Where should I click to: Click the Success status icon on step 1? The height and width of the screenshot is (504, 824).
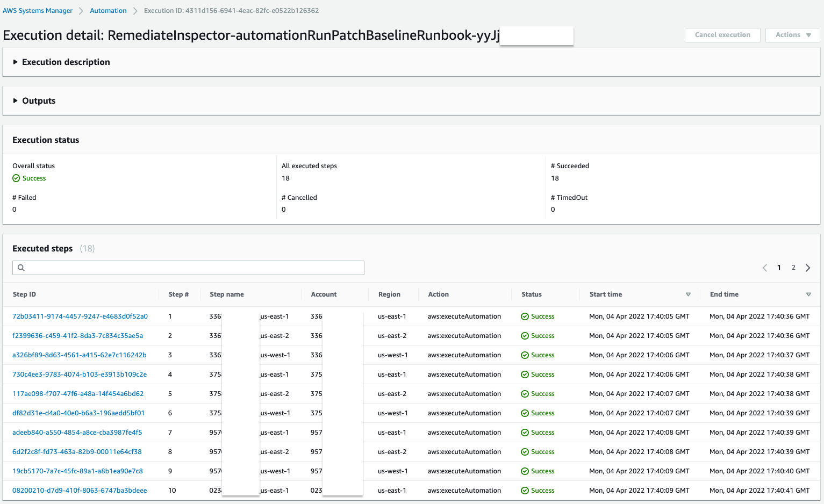tap(525, 316)
